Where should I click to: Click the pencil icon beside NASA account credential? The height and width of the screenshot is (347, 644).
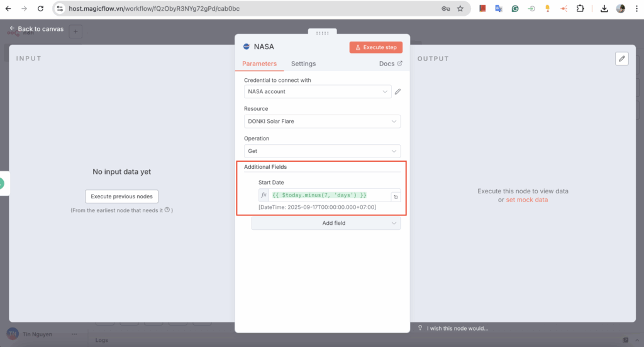(397, 92)
